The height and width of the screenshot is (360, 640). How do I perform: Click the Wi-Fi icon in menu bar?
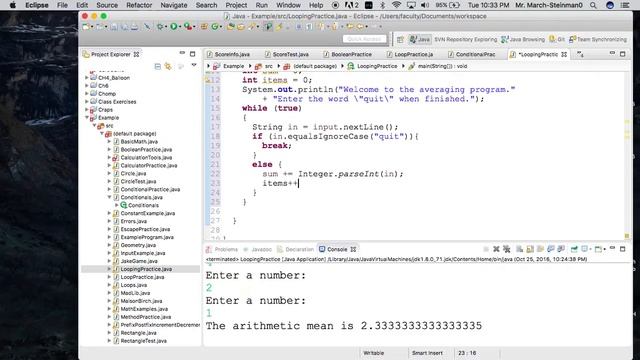(x=396, y=5)
